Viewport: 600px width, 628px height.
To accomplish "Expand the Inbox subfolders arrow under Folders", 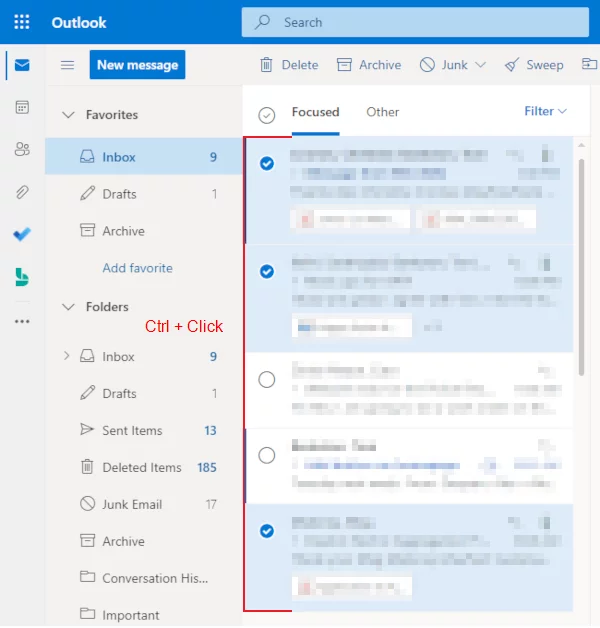I will pos(66,356).
